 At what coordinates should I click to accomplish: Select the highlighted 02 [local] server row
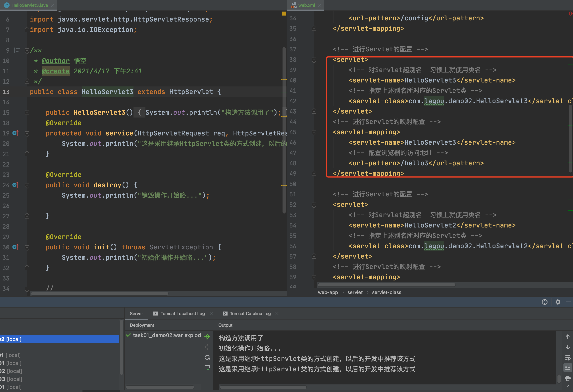pos(59,339)
